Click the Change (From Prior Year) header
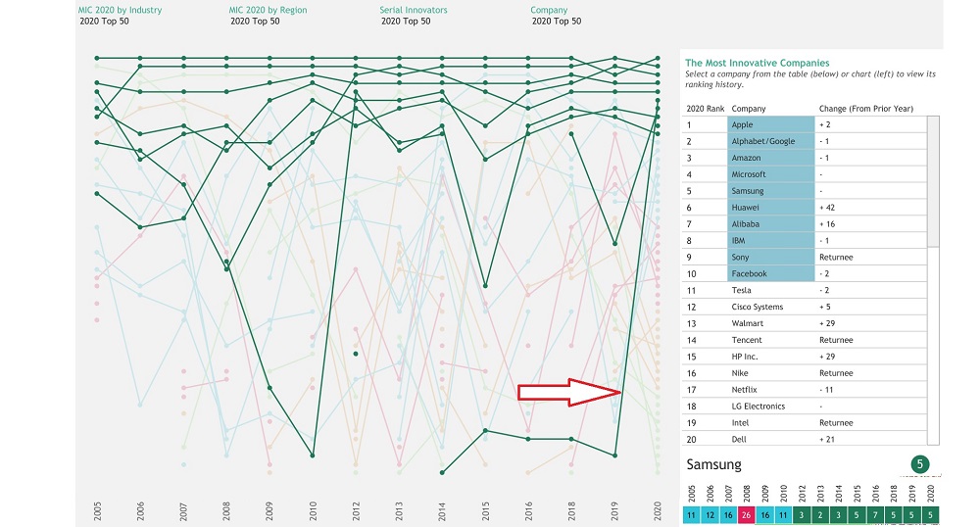This screenshot has height=527, width=980. click(x=865, y=108)
